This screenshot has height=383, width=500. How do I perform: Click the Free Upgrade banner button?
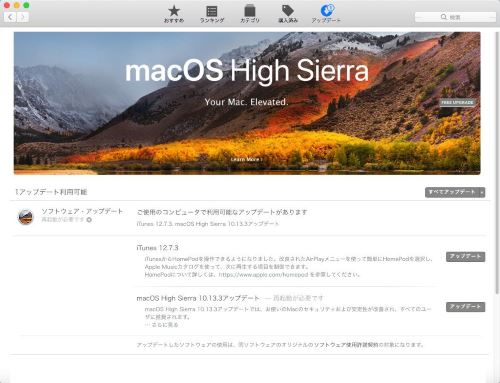tap(457, 103)
